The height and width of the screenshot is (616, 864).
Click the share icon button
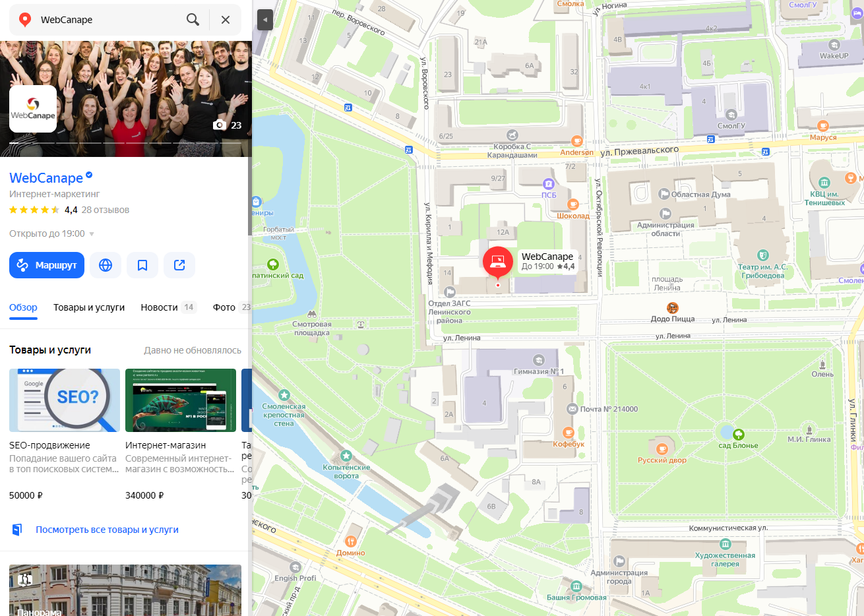pyautogui.click(x=179, y=265)
